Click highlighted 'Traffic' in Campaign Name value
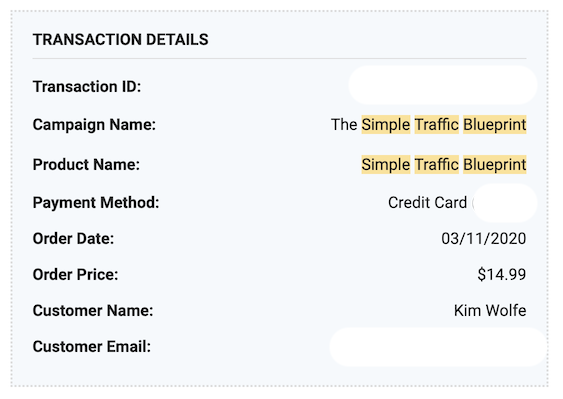Viewport: 563px width, 399px height. coord(437,125)
